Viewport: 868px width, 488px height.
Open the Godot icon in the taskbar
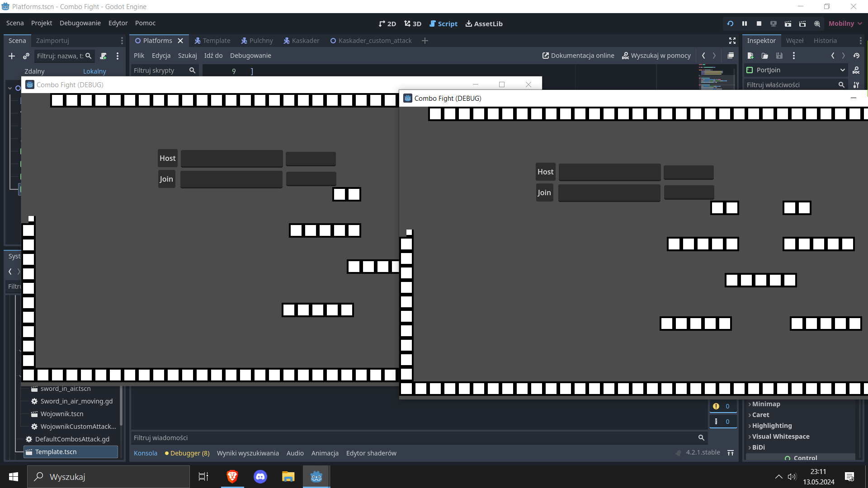(316, 477)
